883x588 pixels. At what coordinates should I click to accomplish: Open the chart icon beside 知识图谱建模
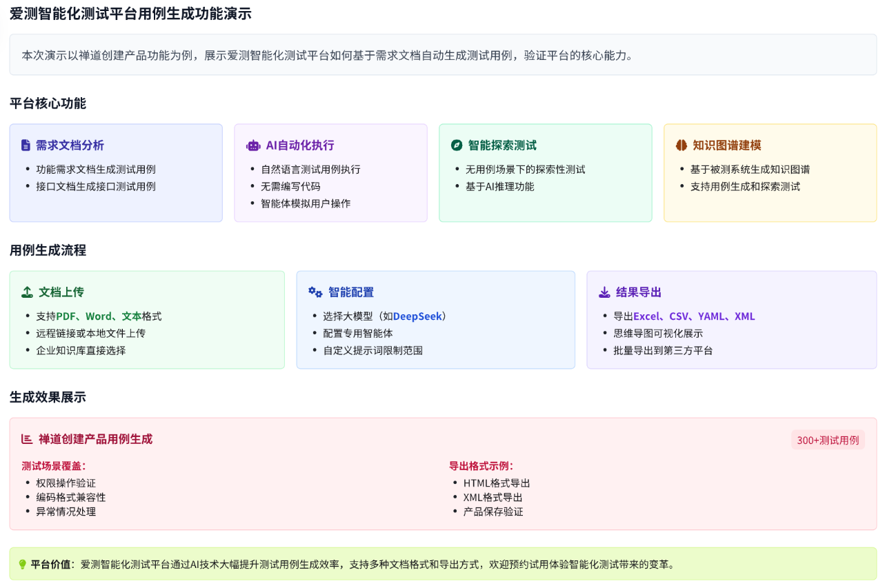click(x=680, y=145)
